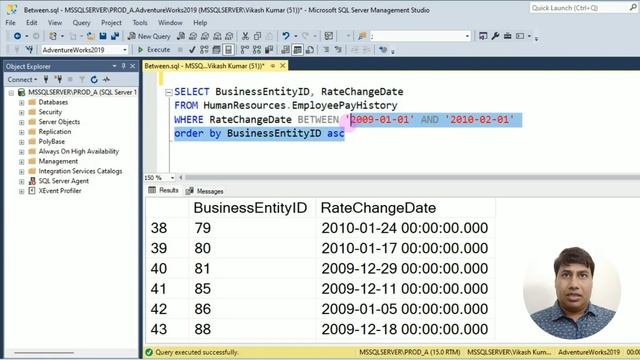This screenshot has height=360, width=640.
Task: Click the Activity Monitor pulse icon
Action: (107, 80)
